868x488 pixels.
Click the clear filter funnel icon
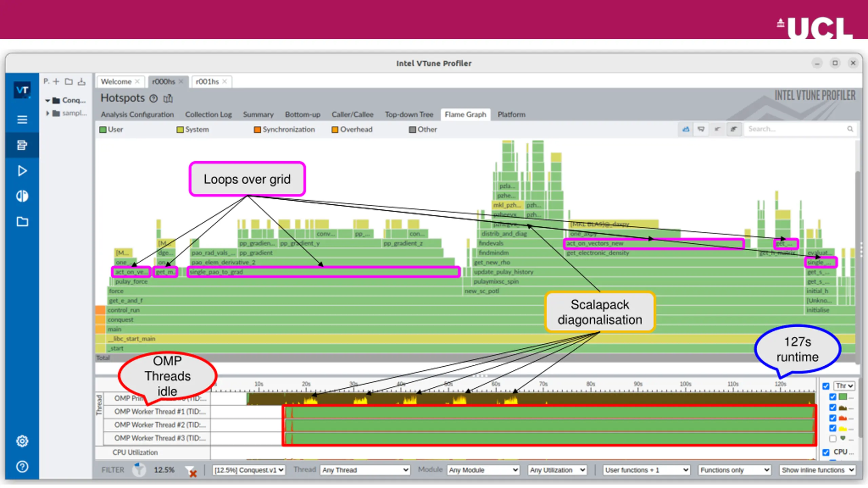pos(192,471)
